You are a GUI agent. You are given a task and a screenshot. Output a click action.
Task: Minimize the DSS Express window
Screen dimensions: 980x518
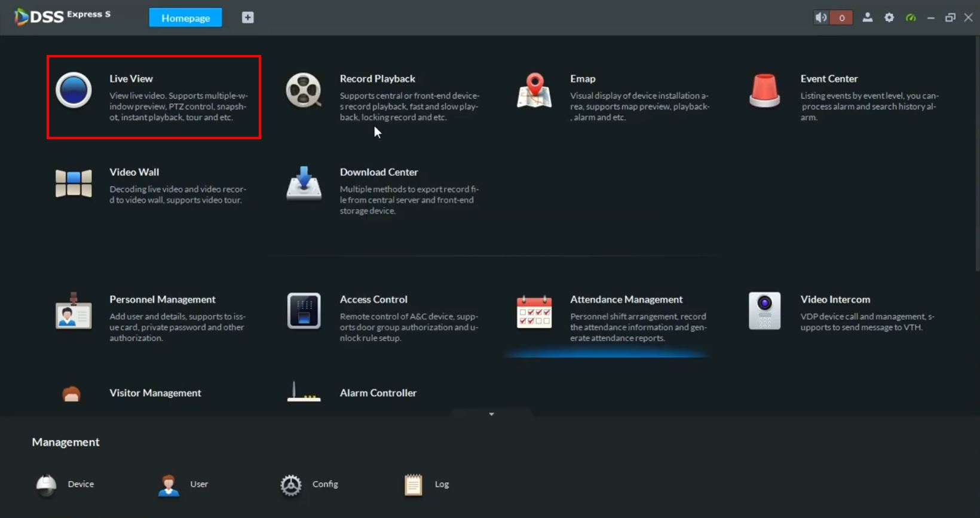(x=931, y=18)
